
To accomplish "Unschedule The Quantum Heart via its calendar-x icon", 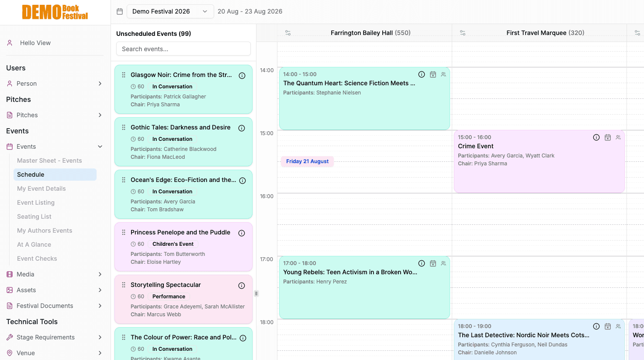I will tap(433, 74).
